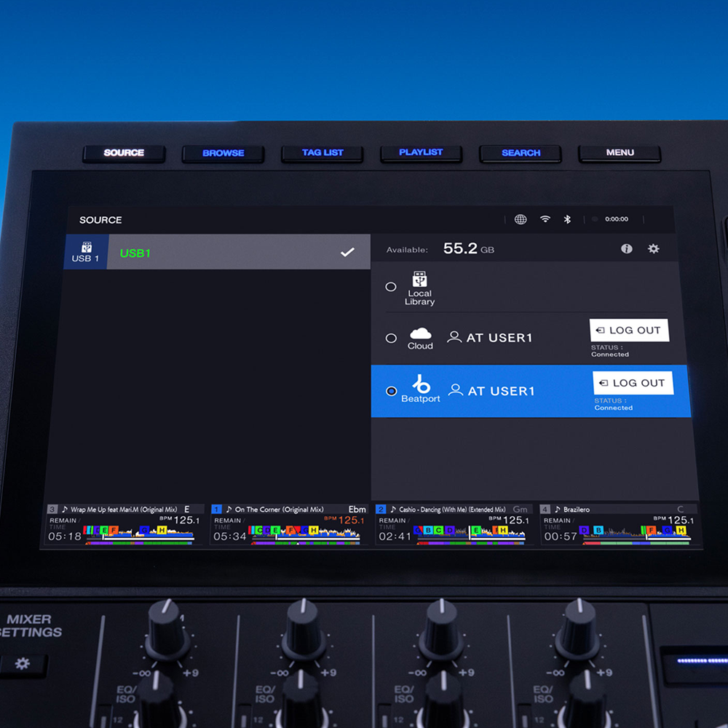Open deck 3 Wrap Me Up track info

(x=124, y=510)
